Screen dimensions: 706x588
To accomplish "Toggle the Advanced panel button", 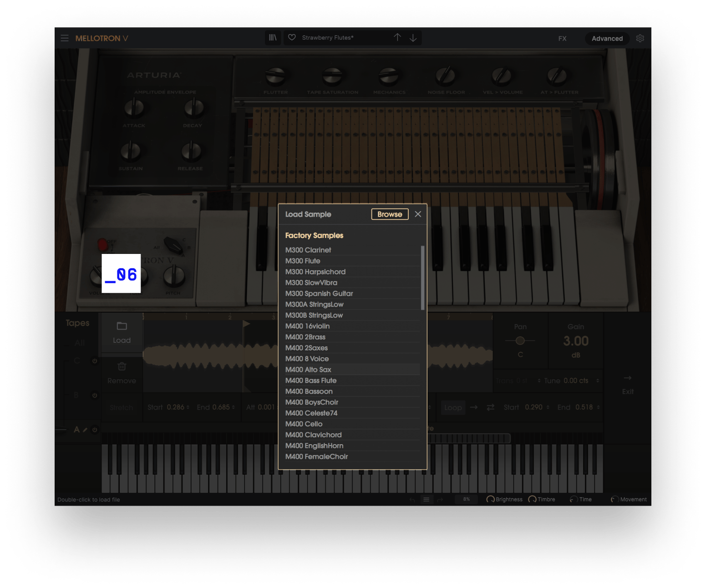I will [x=607, y=38].
